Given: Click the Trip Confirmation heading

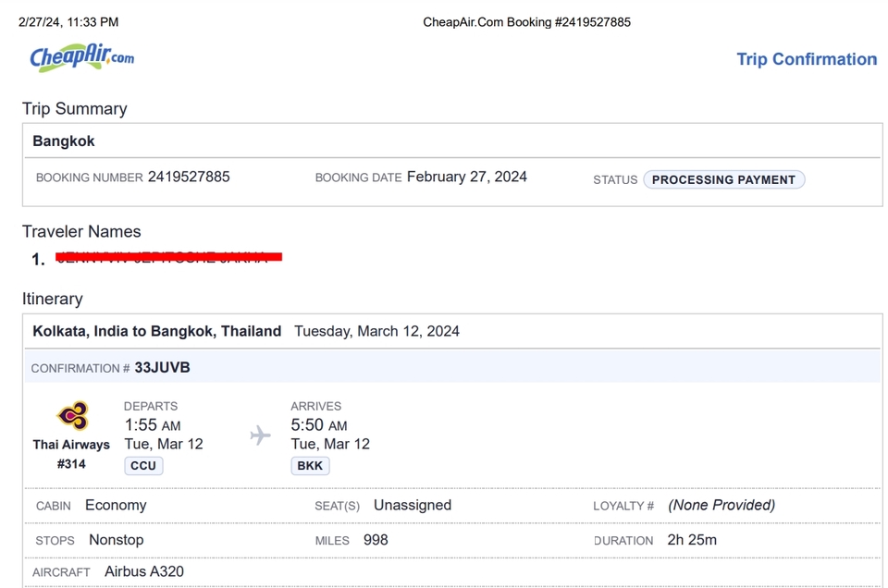Looking at the screenshot, I should pyautogui.click(x=806, y=59).
